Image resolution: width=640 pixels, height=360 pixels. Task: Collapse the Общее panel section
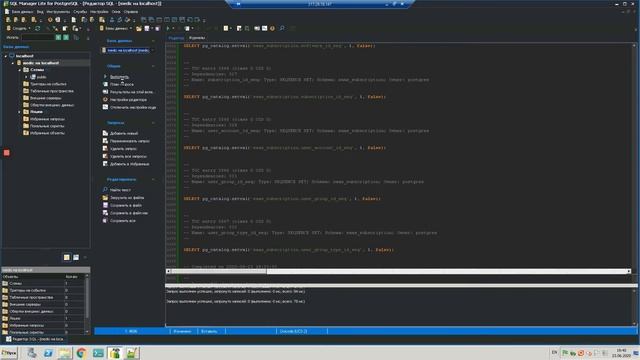click(x=153, y=66)
